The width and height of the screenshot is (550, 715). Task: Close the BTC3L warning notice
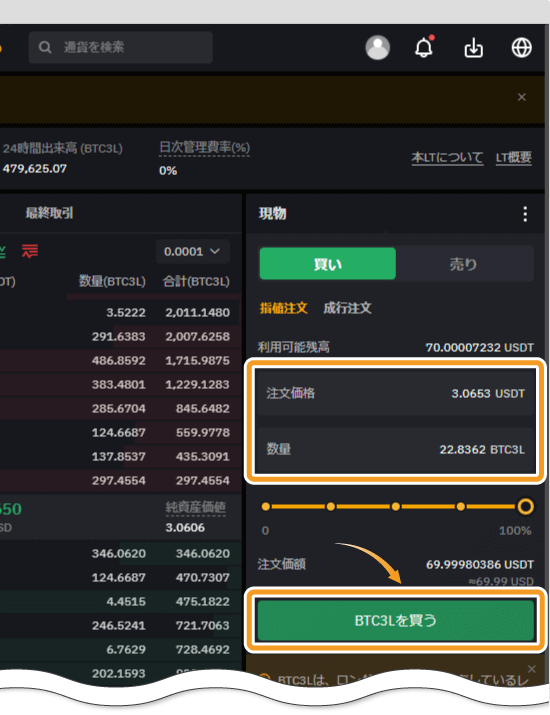click(532, 669)
